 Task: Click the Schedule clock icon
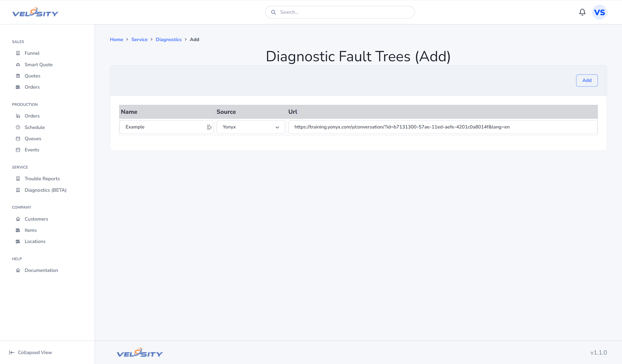point(18,127)
